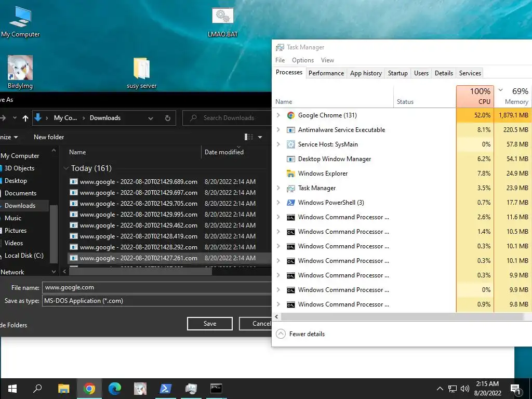Switch to the Startup tab
532x399 pixels.
pos(397,73)
